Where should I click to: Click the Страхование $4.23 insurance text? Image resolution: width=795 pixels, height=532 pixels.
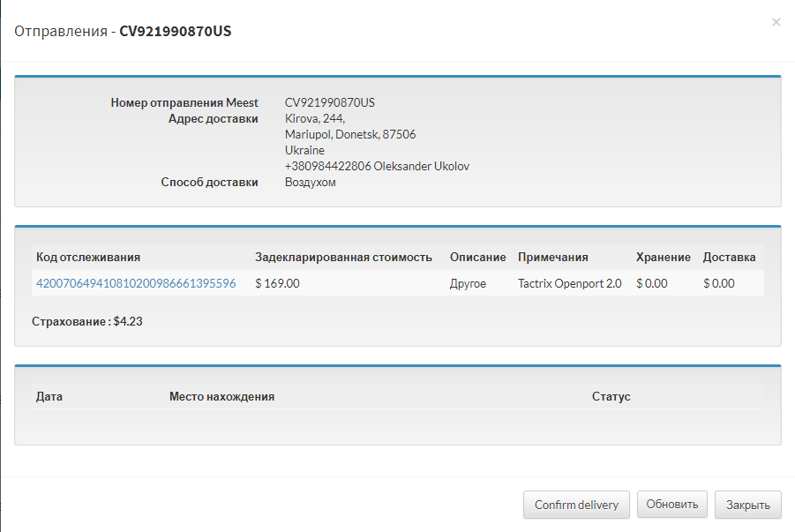(87, 321)
